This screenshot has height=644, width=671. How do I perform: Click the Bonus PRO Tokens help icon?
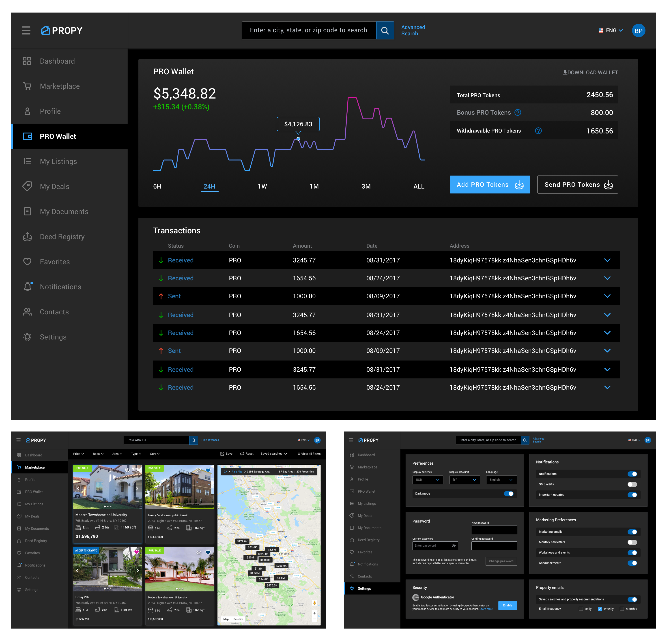click(518, 113)
